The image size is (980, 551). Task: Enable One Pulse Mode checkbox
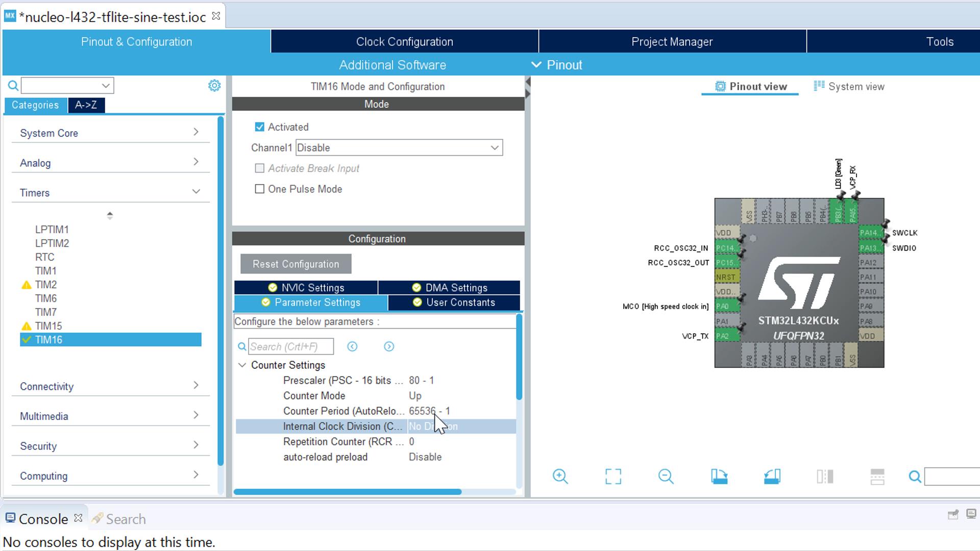(x=260, y=189)
